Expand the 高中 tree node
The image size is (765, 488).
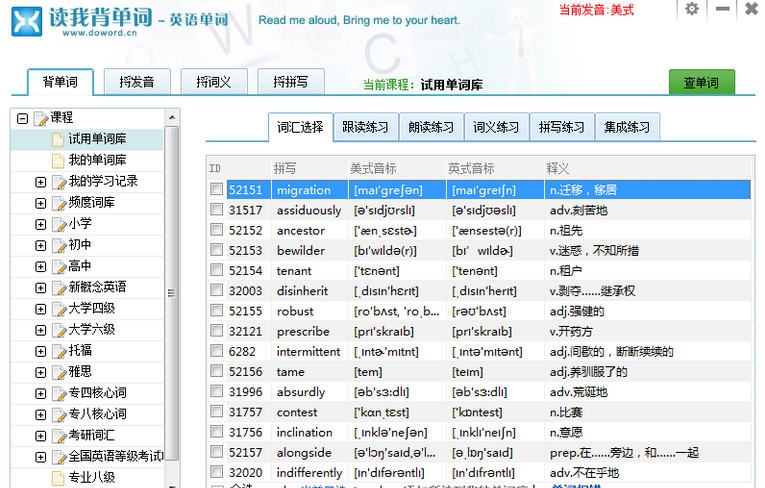(x=41, y=267)
